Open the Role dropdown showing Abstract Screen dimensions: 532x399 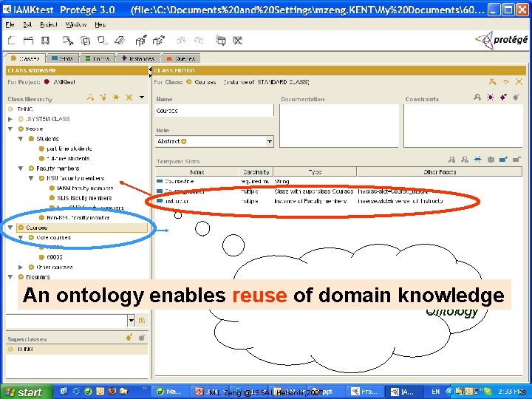click(x=270, y=141)
